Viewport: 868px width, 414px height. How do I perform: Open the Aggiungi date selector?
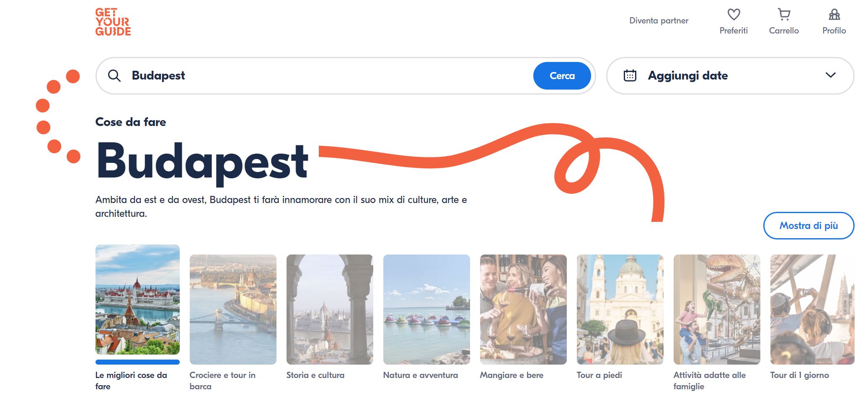tap(730, 76)
